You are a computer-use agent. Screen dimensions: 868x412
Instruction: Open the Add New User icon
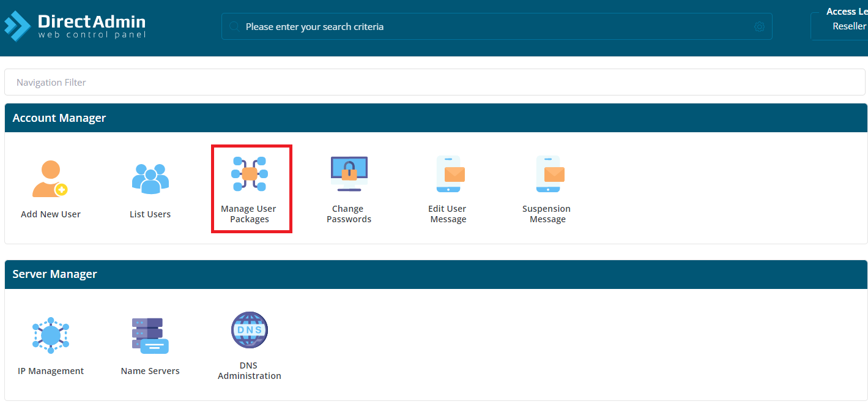tap(50, 178)
